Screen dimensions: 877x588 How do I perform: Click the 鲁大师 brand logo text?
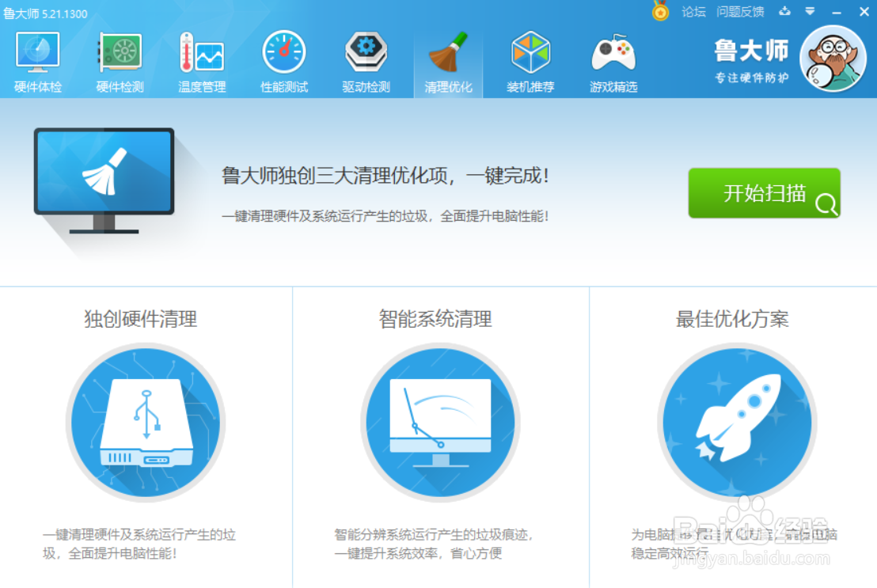751,51
